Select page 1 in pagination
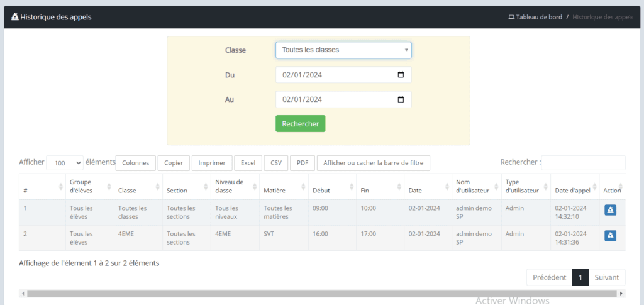Image resolution: width=644 pixels, height=305 pixels. 580,277
